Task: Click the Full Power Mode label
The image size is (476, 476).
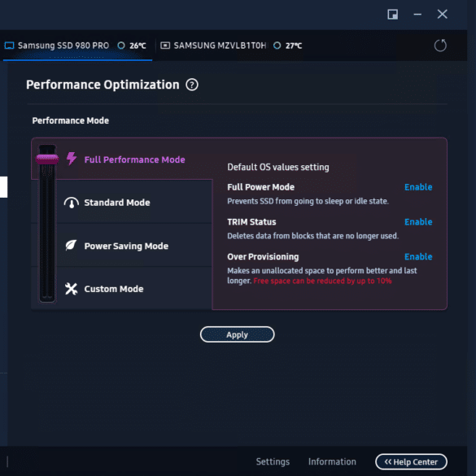Action: coord(260,187)
